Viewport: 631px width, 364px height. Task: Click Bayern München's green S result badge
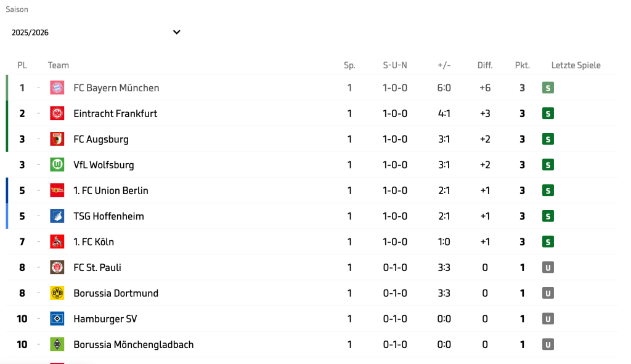pyautogui.click(x=548, y=87)
